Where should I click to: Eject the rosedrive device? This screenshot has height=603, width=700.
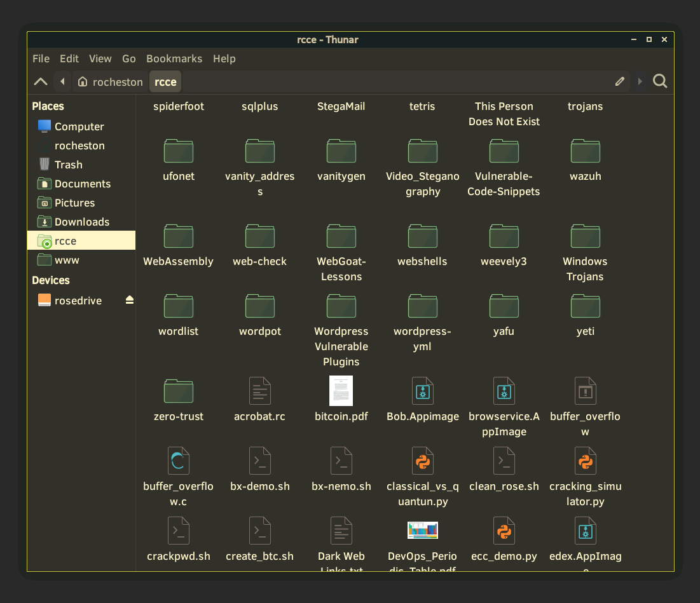130,300
